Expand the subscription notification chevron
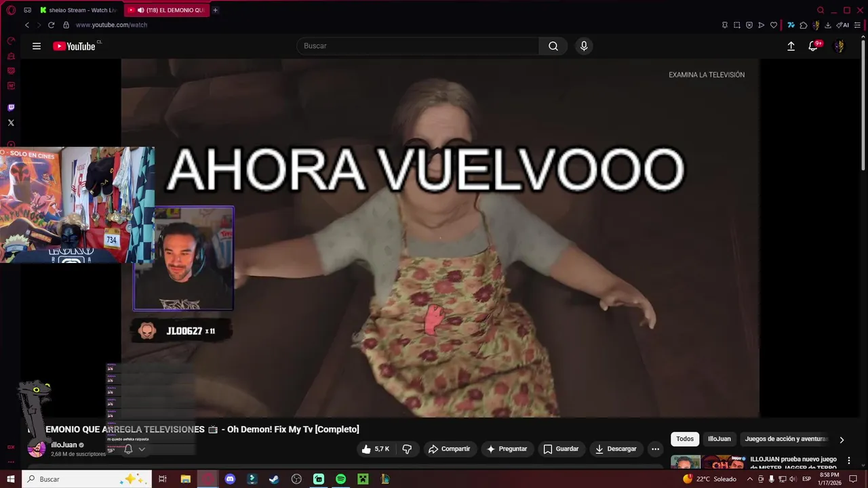 [x=142, y=449]
